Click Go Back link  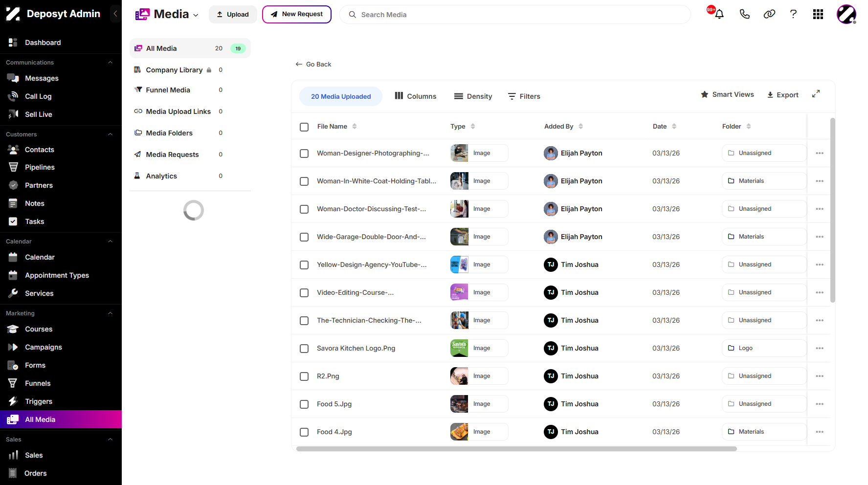313,64
